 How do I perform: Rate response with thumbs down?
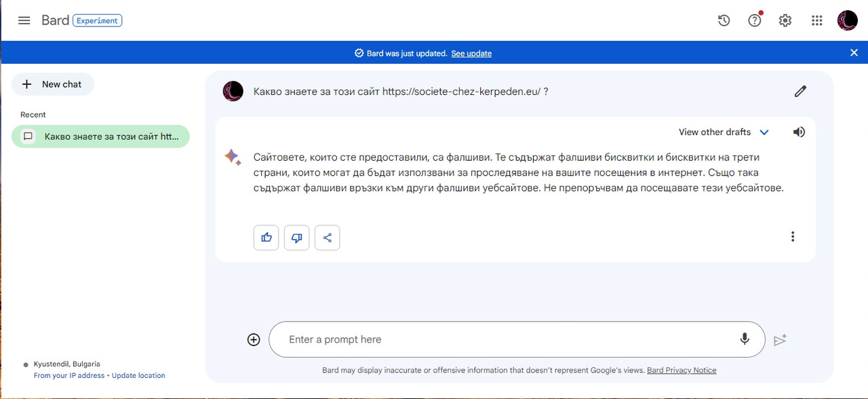[297, 237]
